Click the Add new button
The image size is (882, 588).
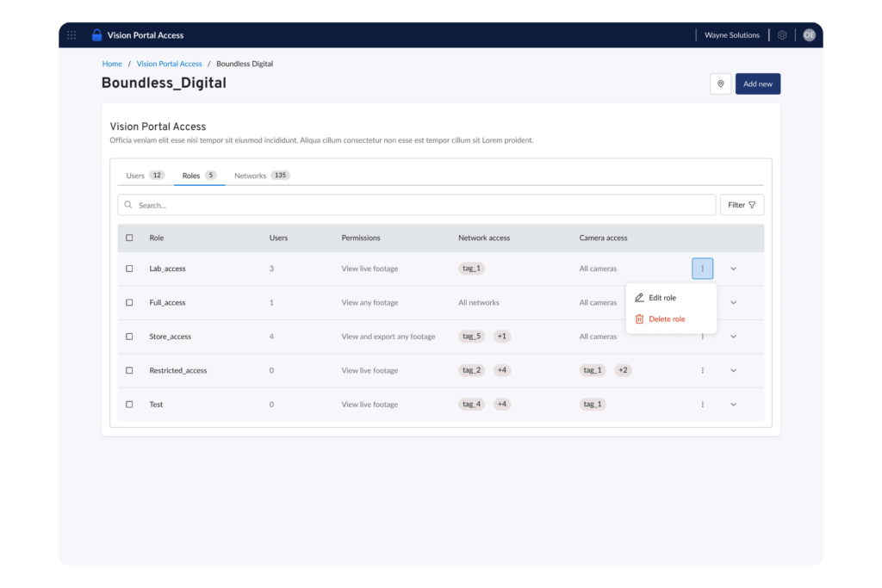[757, 83]
